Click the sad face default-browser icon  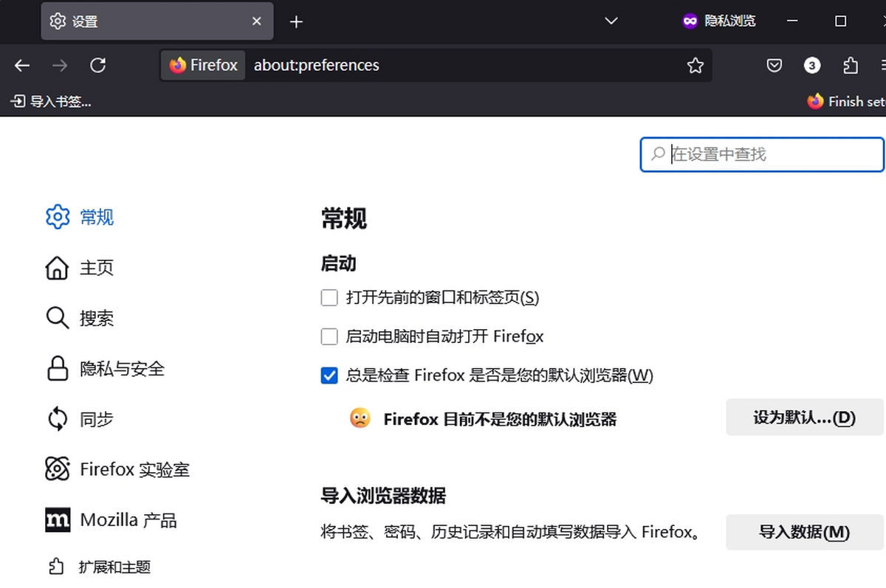coord(360,418)
